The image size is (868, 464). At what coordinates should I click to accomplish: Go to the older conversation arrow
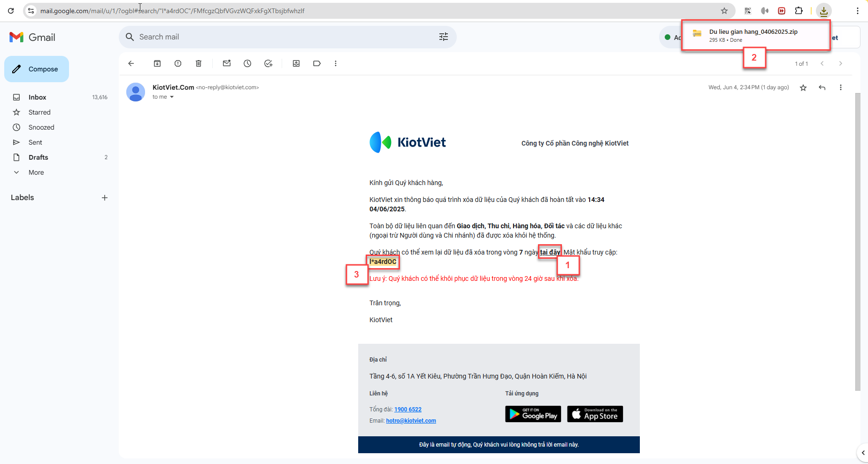pyautogui.click(x=841, y=63)
